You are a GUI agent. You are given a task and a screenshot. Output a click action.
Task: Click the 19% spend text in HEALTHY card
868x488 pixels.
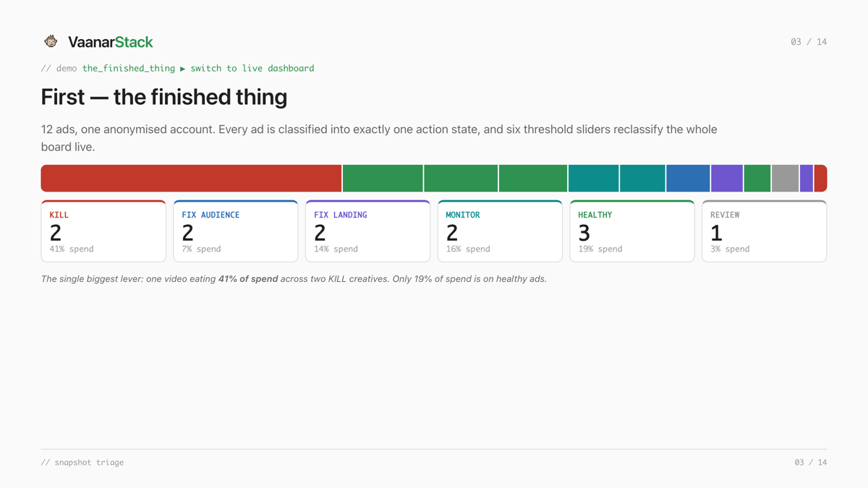click(x=600, y=249)
